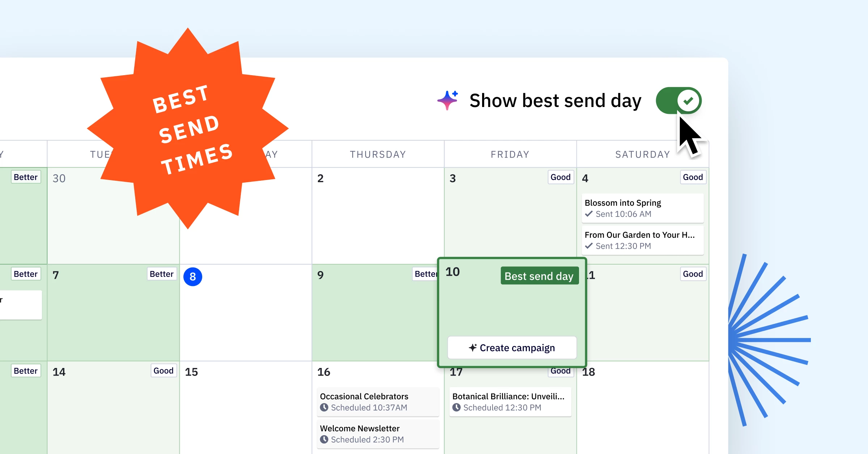This screenshot has height=454, width=868.
Task: Open the Botanical Brilliance scheduled campaign
Action: pos(510,402)
